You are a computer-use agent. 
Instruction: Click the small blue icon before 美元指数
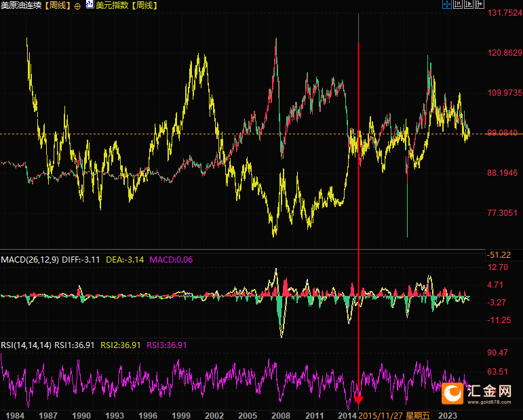[x=90, y=5]
